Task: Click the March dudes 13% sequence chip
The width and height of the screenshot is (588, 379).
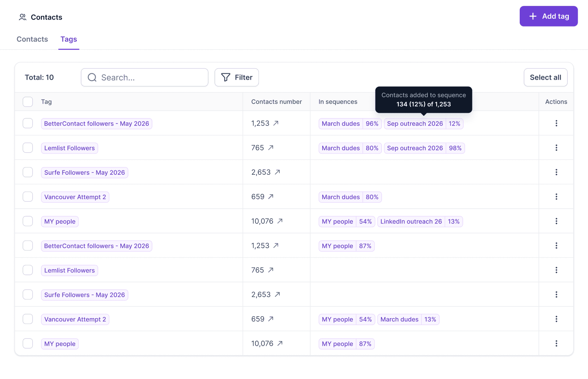Action: (x=408, y=319)
